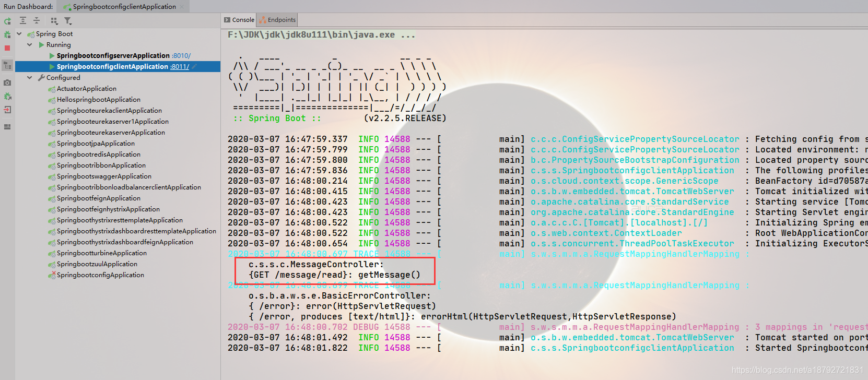Click the Endpoints tab's icon
The image size is (868, 380).
(x=263, y=20)
